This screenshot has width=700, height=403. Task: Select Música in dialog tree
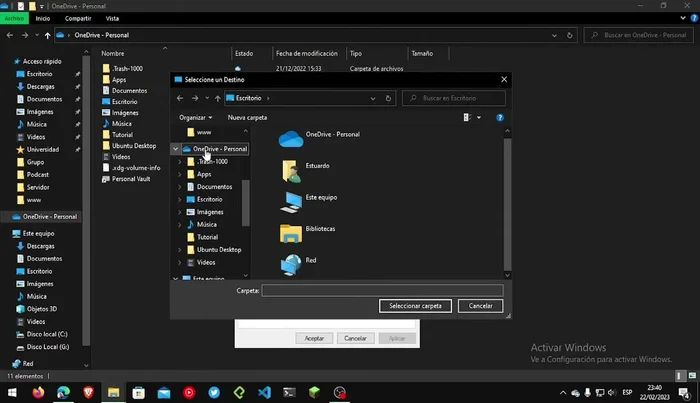207,224
